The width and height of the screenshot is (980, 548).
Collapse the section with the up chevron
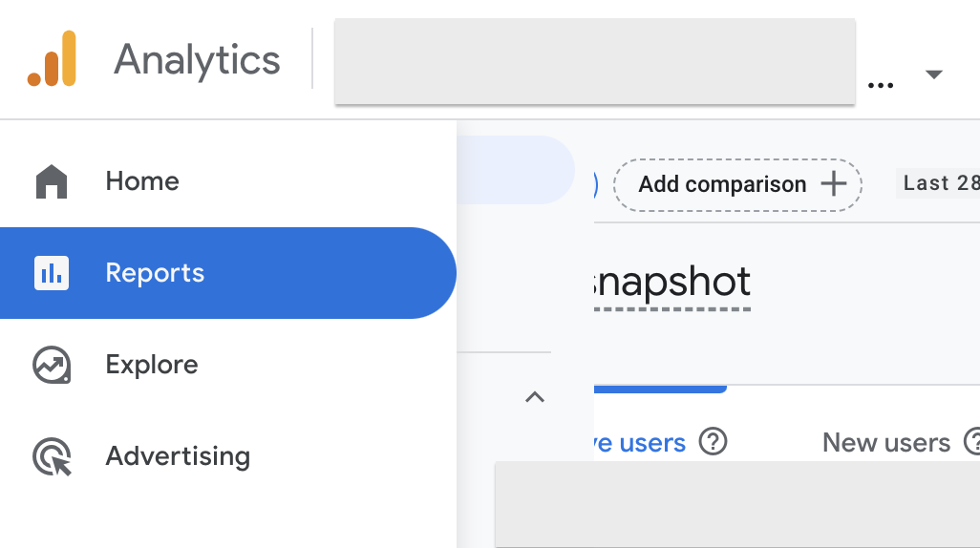tap(535, 397)
